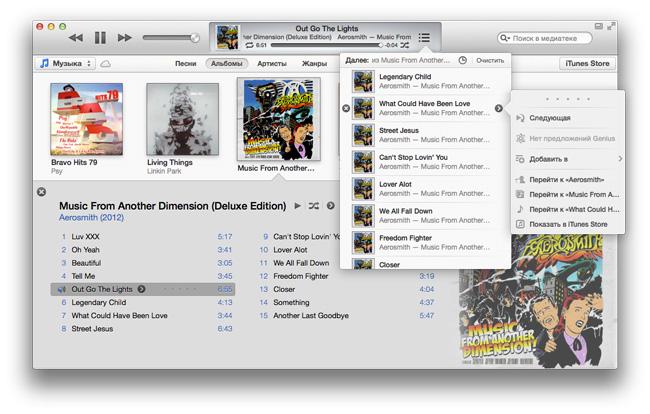
Task: Show the Up Next history clock icon
Action: click(463, 61)
